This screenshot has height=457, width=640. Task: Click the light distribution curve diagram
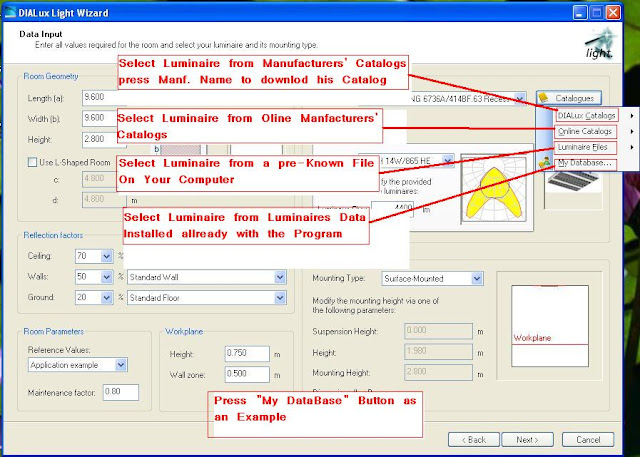pyautogui.click(x=496, y=189)
